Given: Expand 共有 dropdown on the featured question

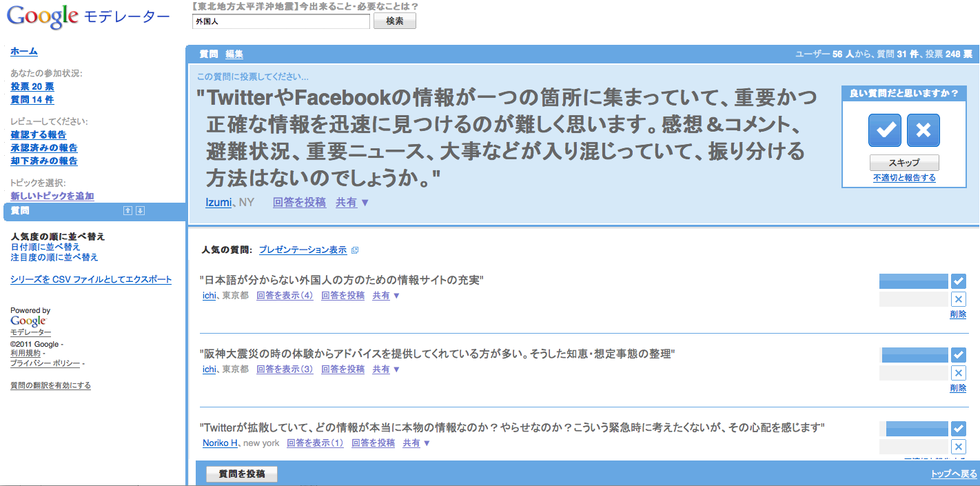Looking at the screenshot, I should pos(352,203).
